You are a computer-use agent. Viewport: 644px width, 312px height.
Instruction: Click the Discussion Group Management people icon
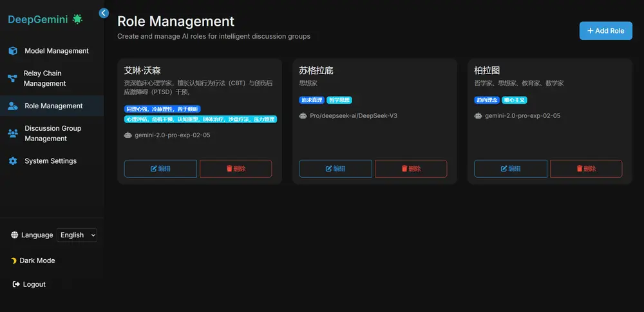(x=12, y=133)
